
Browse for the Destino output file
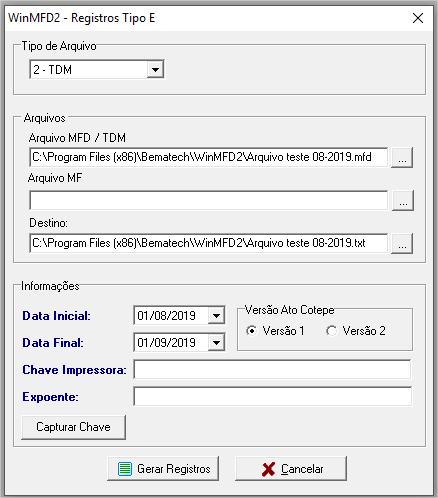[x=402, y=243]
